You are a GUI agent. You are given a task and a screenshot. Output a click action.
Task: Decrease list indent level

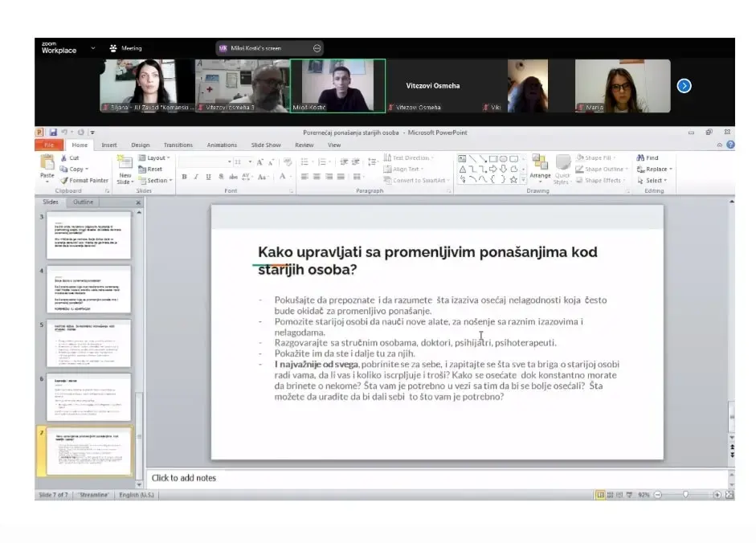(344, 162)
